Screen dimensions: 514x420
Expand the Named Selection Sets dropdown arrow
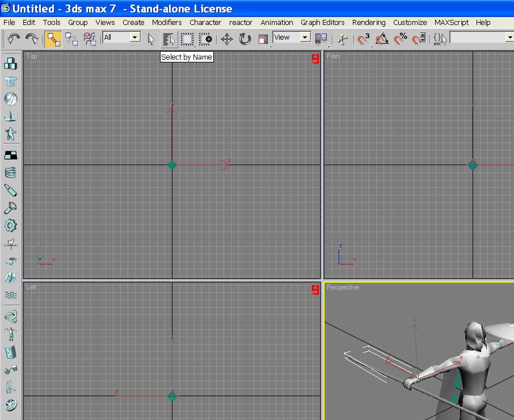point(509,37)
